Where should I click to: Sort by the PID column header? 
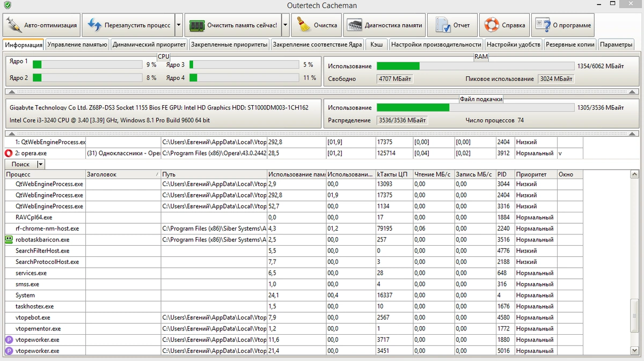(505, 174)
